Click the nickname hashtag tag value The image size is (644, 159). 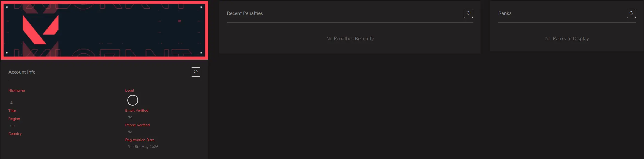[x=12, y=103]
